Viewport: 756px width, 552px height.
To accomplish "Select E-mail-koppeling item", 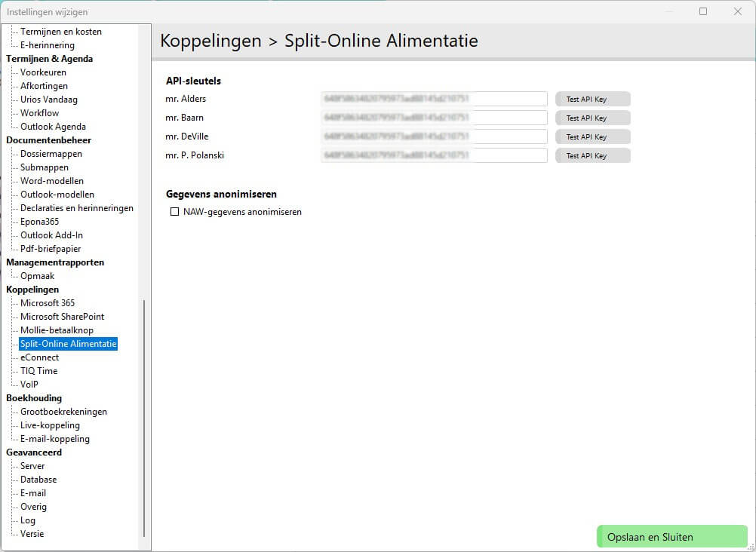I will click(x=55, y=439).
